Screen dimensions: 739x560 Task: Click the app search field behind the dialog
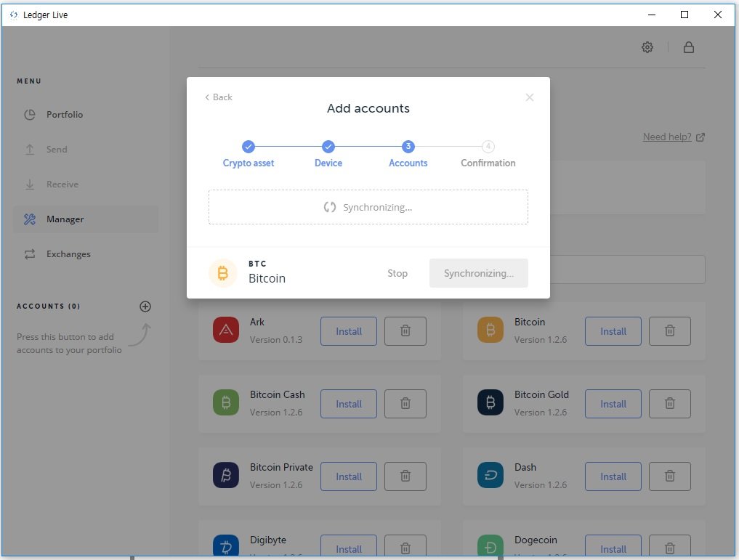click(627, 269)
